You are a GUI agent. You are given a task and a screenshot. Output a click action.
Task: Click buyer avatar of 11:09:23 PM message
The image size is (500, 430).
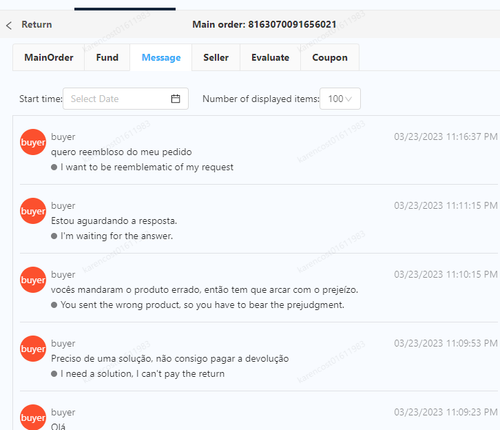coord(33,417)
